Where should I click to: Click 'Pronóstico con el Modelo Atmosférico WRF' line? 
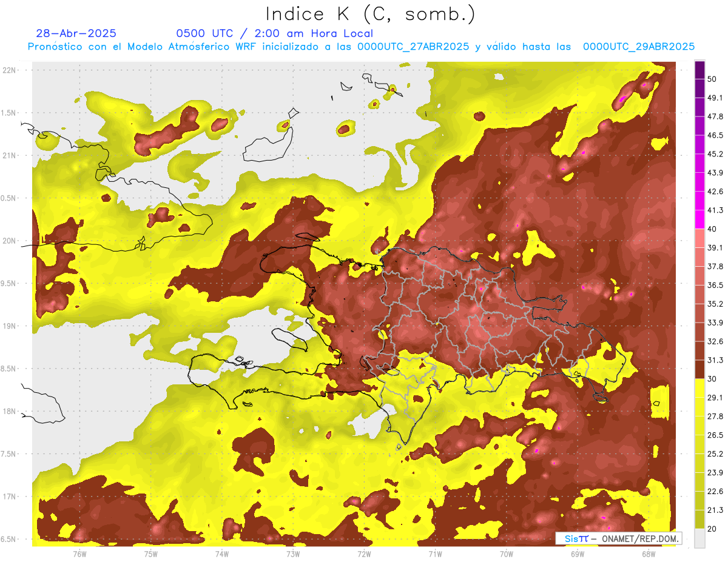coord(361,47)
